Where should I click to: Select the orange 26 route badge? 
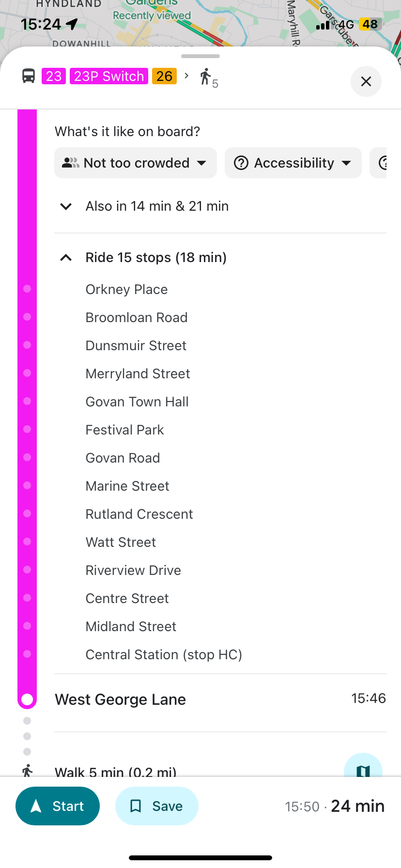(164, 76)
